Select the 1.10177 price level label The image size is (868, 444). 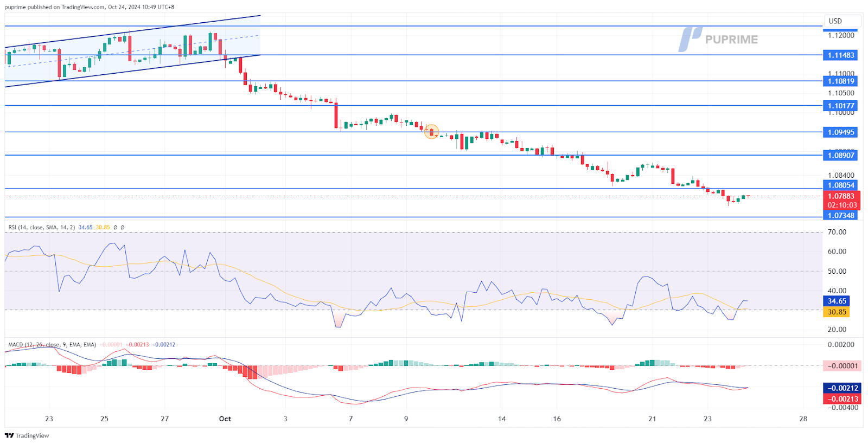coord(840,106)
